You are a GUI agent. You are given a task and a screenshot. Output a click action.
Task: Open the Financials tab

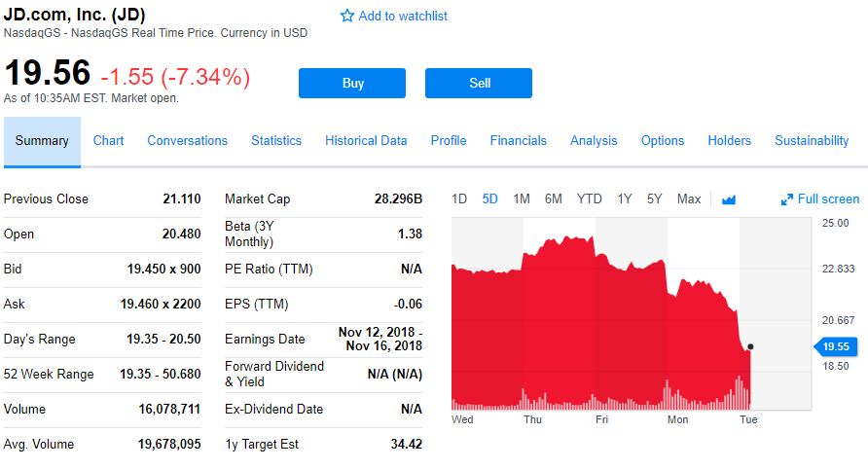[x=518, y=140]
